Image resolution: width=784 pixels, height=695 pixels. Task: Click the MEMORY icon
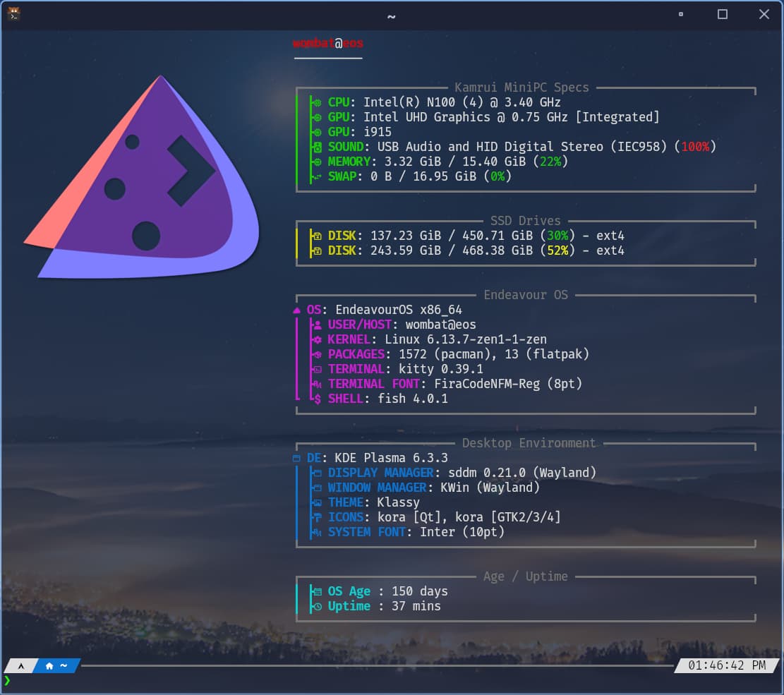[317, 162]
